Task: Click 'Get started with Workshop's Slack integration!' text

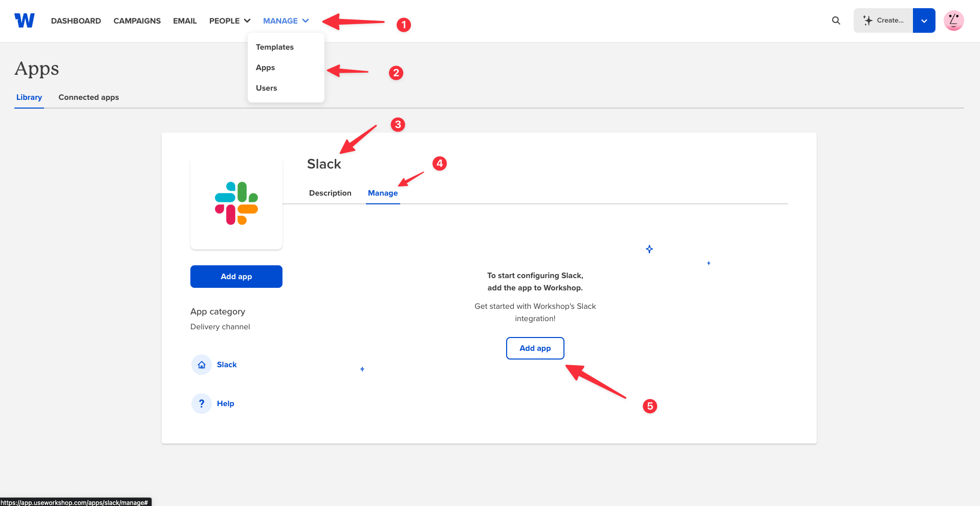Action: click(535, 312)
